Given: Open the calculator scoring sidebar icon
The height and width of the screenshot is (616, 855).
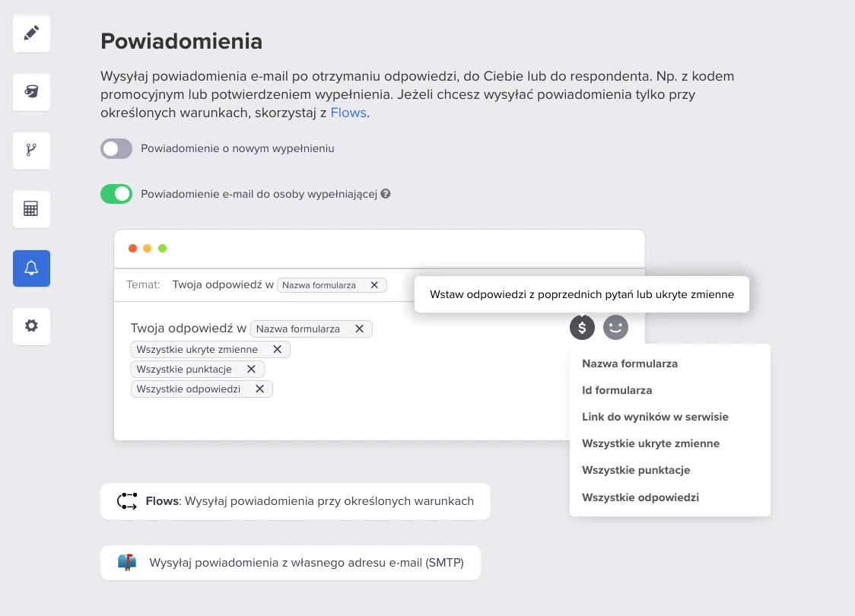Looking at the screenshot, I should pyautogui.click(x=32, y=209).
